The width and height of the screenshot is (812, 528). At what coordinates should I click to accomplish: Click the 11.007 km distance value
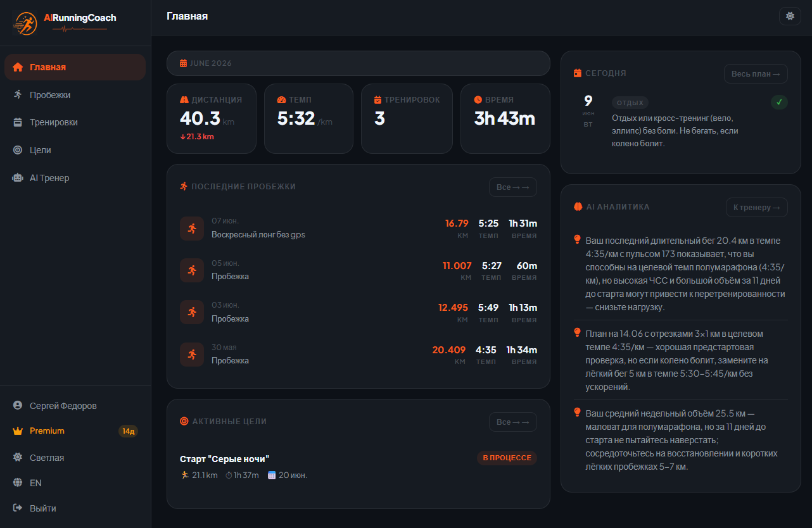point(457,265)
